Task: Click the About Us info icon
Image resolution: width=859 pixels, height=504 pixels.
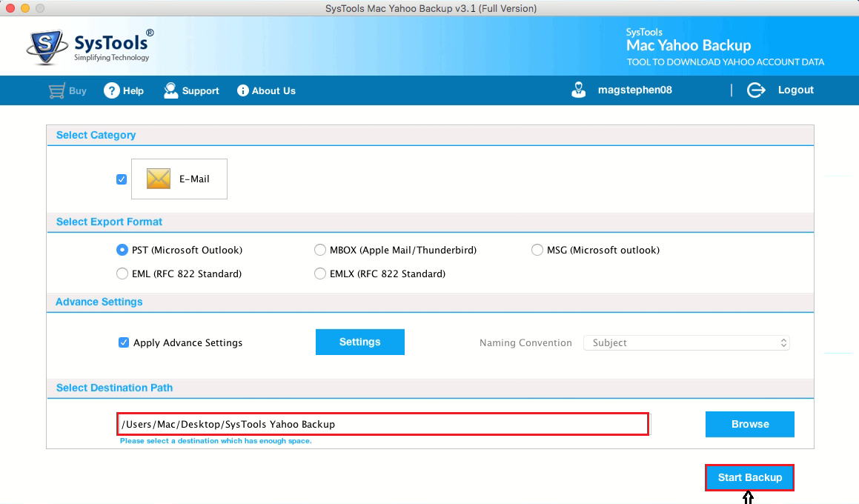Action: (x=242, y=91)
